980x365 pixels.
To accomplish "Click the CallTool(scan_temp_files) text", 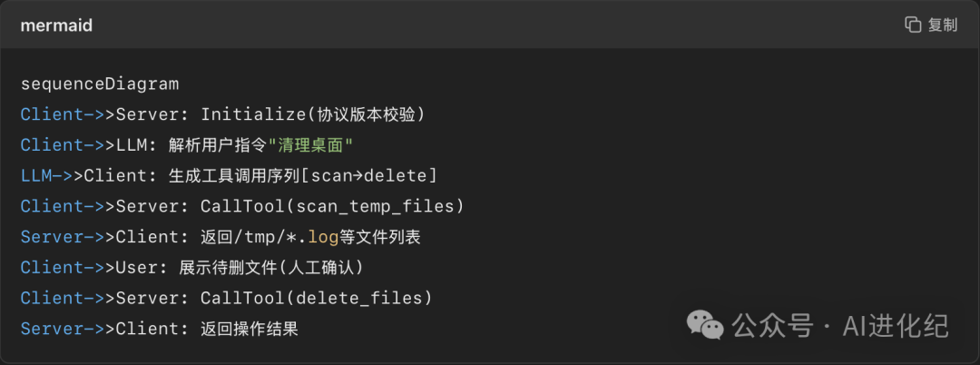I will pyautogui.click(x=332, y=206).
